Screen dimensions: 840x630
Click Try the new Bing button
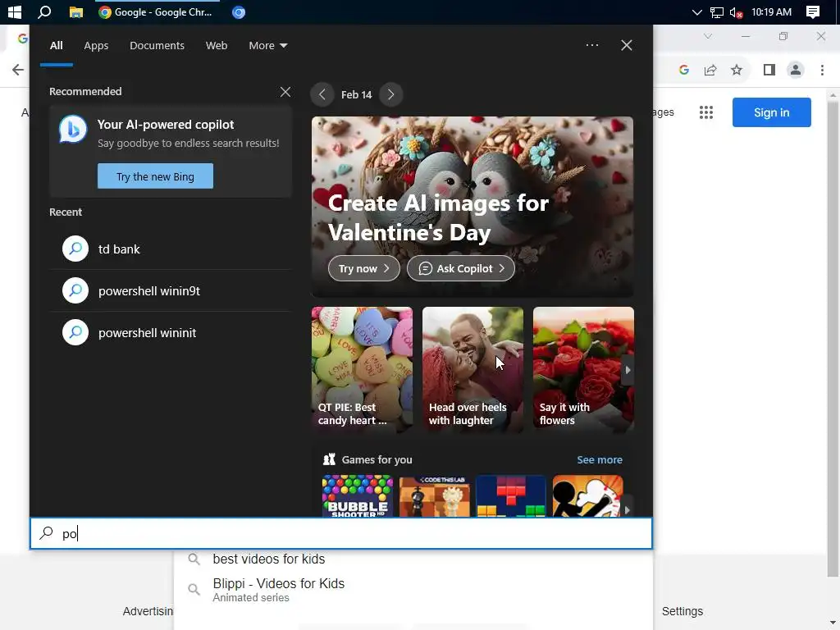pyautogui.click(x=155, y=176)
